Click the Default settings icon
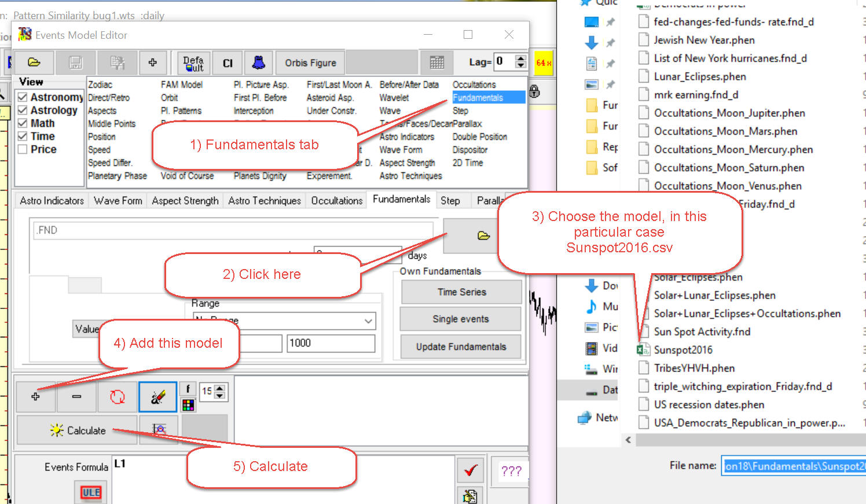This screenshot has height=504, width=866. (193, 63)
